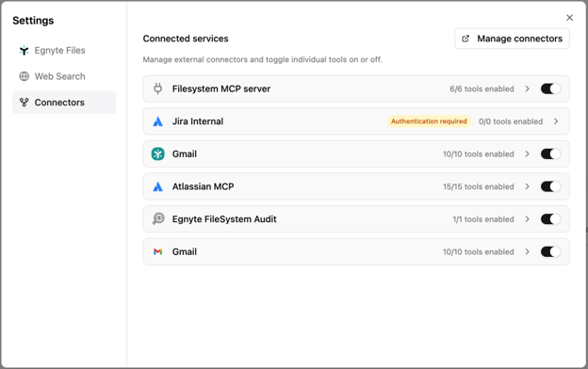Turn off the Atlassian MCP switch
The image size is (588, 369).
click(550, 186)
